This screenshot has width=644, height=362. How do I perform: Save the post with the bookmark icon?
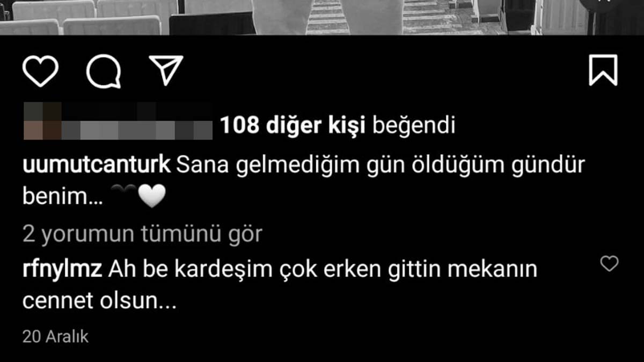pyautogui.click(x=603, y=70)
